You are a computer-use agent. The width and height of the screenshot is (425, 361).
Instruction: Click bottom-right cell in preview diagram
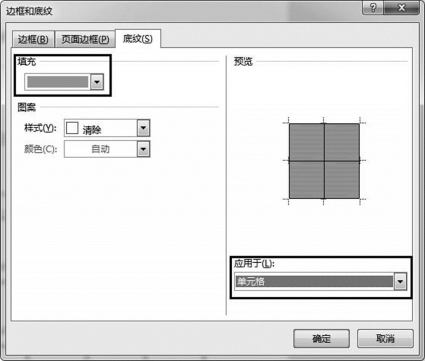[342, 180]
